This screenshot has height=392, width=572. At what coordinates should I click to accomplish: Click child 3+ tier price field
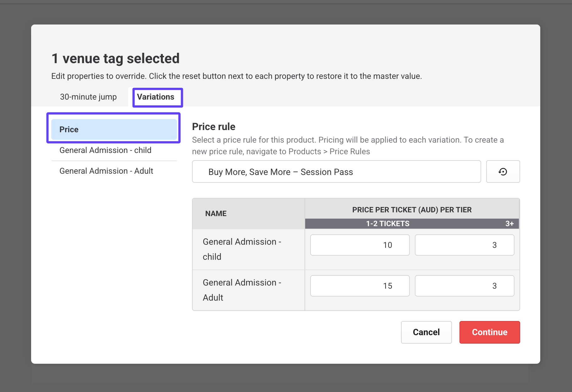pyautogui.click(x=464, y=245)
